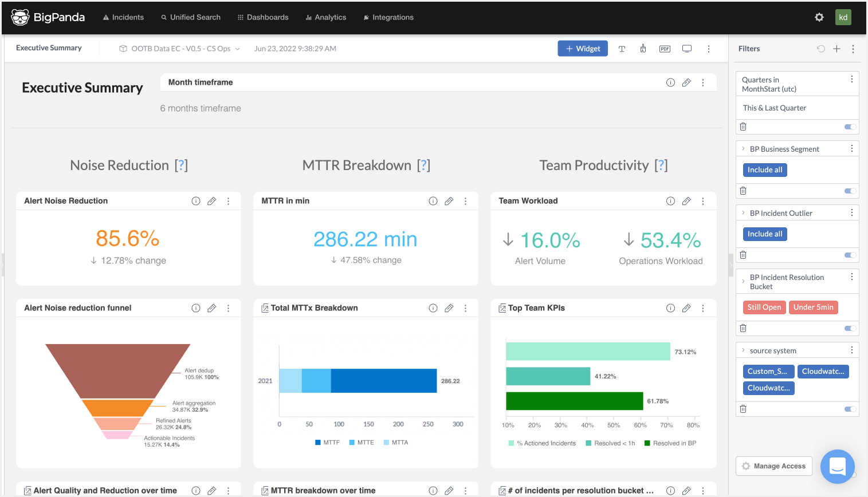868x497 pixels.
Task: Click the + Widget button
Action: coord(583,49)
